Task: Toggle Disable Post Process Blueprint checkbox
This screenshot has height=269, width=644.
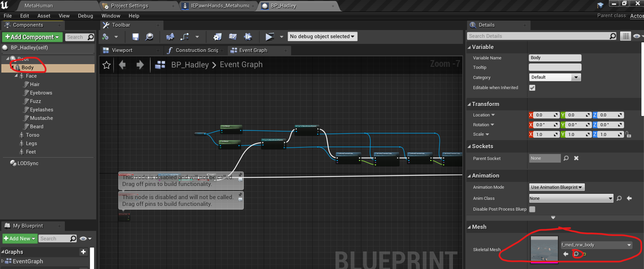Action: pyautogui.click(x=532, y=209)
